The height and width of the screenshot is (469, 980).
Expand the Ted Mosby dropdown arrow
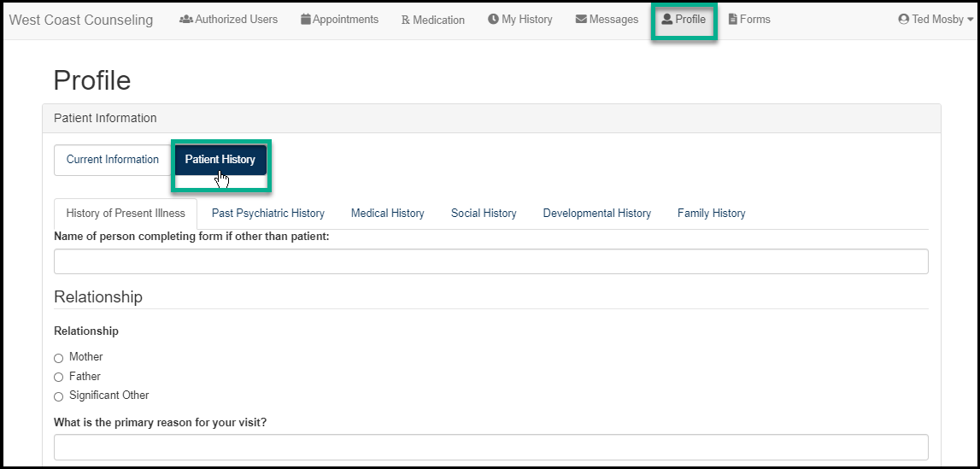tap(970, 21)
